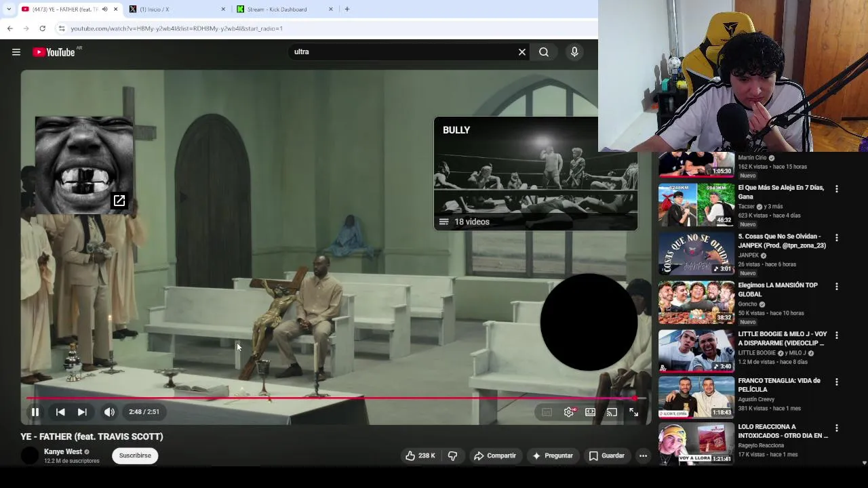This screenshot has height=488, width=868.
Task: Open Kanye West channel name
Action: coord(63,451)
